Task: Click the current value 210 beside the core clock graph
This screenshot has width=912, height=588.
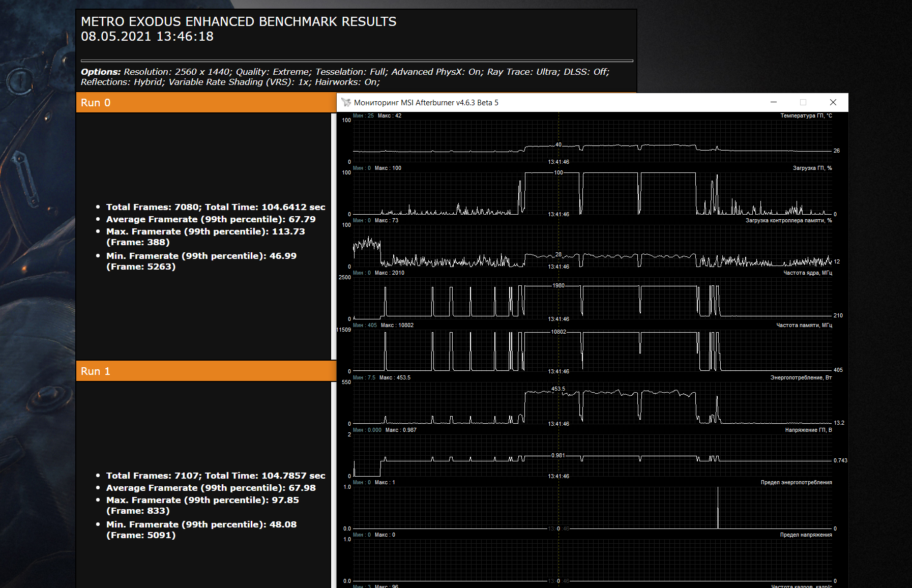Action: pos(838,315)
